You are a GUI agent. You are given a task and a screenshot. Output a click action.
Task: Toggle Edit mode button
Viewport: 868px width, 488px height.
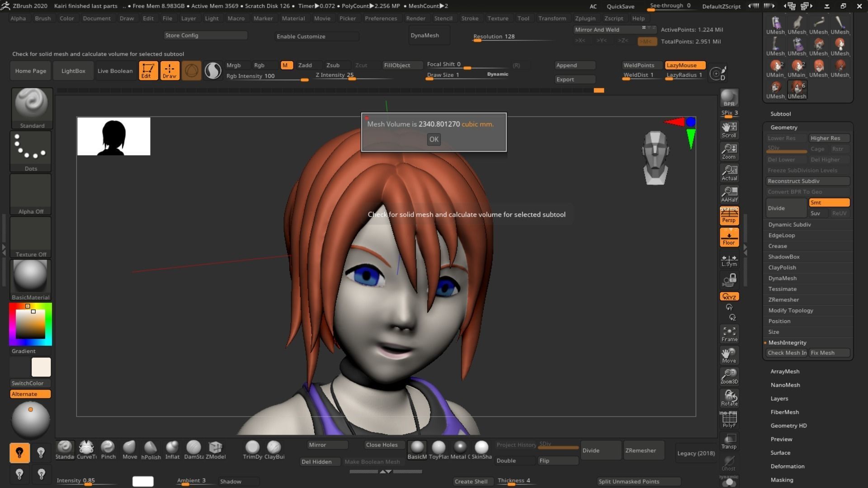(148, 70)
